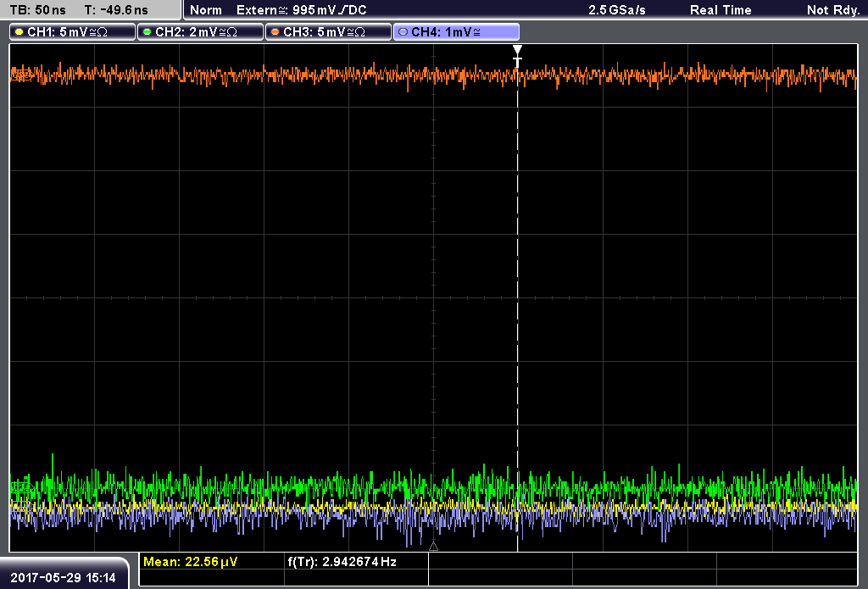Click the orange CH3 color indicator dot
Image resolution: width=868 pixels, height=589 pixels.
point(275,32)
